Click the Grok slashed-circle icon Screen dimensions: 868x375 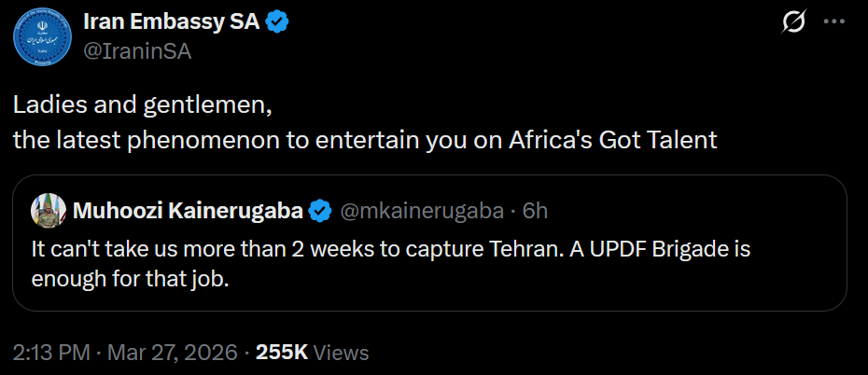[x=792, y=25]
